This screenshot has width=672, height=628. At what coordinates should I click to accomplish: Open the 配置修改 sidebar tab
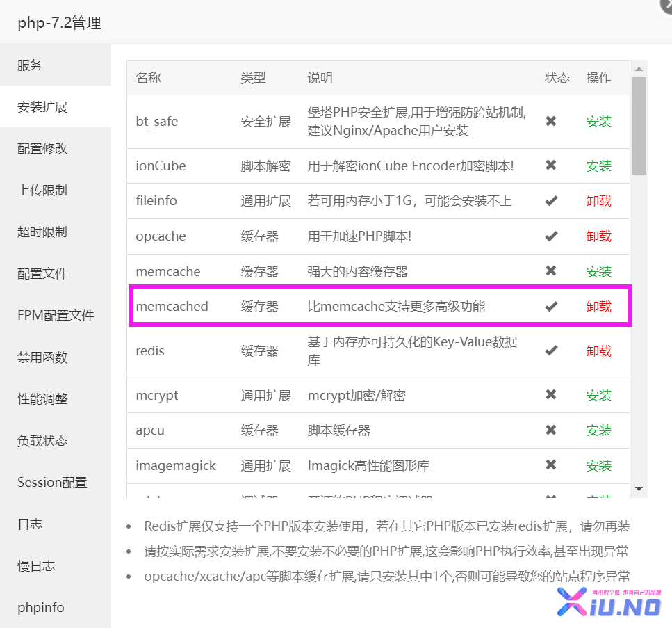pyautogui.click(x=56, y=148)
